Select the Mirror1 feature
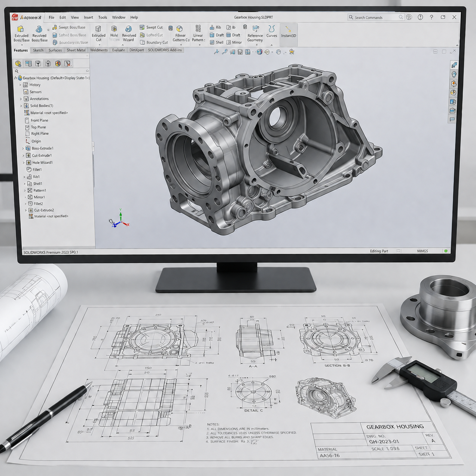 (36, 197)
